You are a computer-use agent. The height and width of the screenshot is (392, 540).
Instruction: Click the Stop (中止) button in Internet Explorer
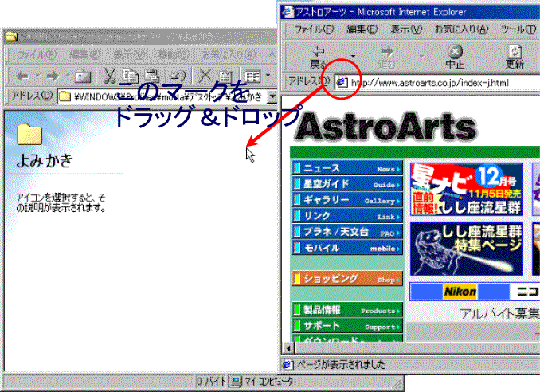pyautogui.click(x=455, y=57)
